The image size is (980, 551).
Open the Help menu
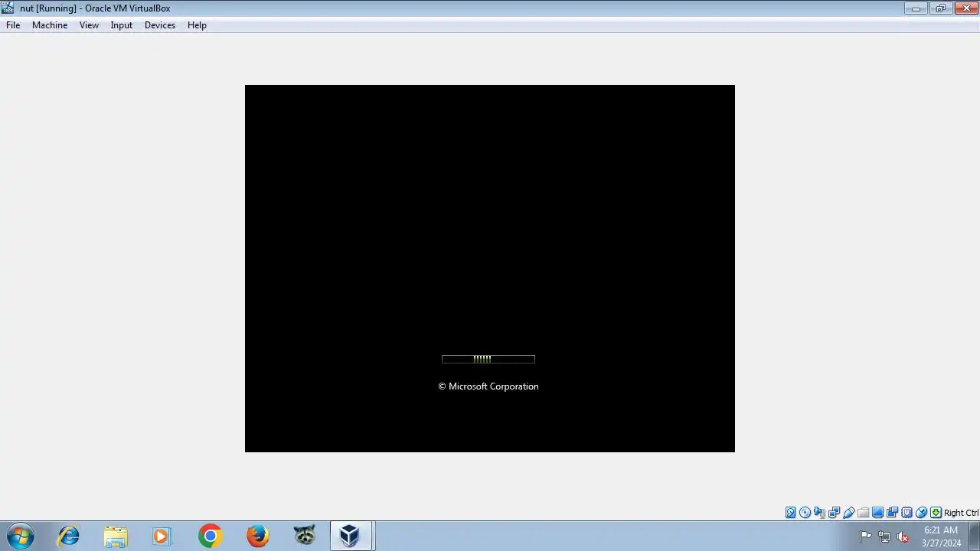(197, 25)
